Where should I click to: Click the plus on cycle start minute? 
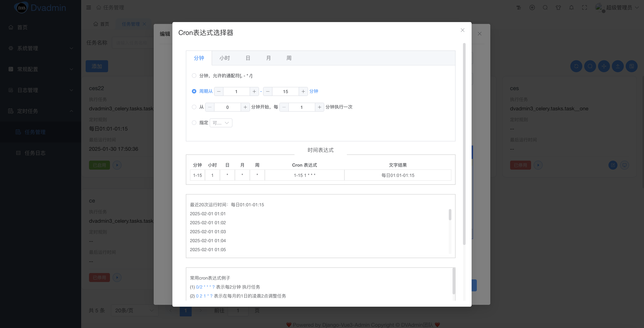click(254, 91)
